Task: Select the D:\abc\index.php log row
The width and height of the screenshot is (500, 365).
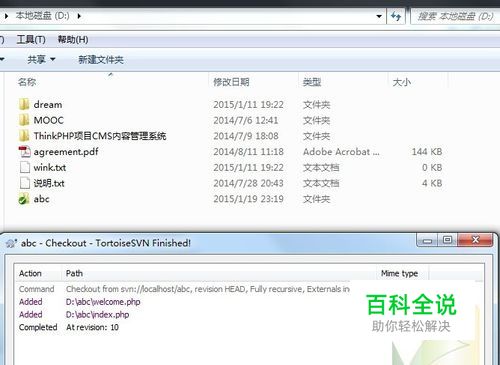Action: [74, 314]
